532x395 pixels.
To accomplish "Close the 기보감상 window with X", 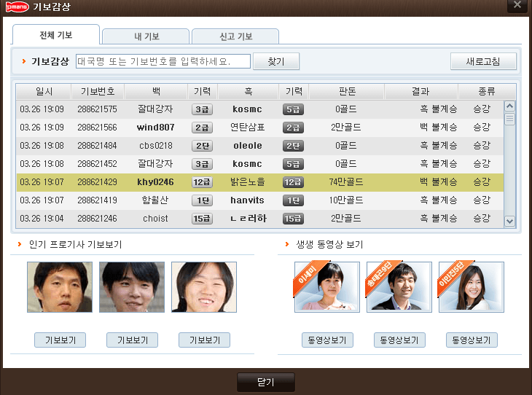I will tap(517, 5).
